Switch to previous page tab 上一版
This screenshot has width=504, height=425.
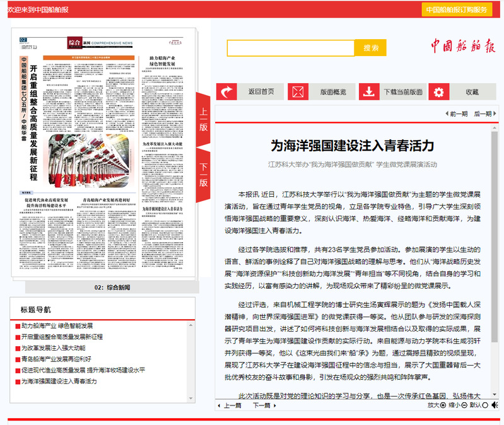(203, 119)
